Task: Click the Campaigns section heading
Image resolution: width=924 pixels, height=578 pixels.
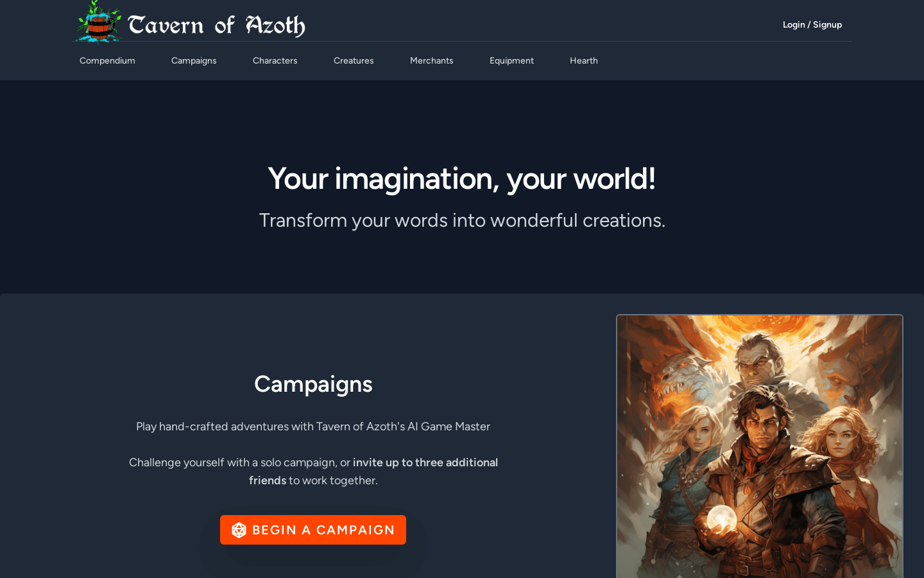Action: coord(313,384)
